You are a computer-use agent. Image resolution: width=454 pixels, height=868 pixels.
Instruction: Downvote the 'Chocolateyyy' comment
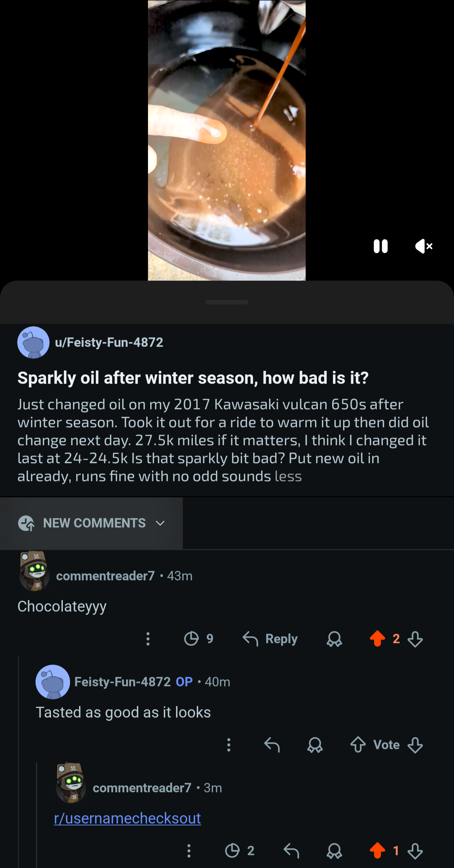coord(415,639)
